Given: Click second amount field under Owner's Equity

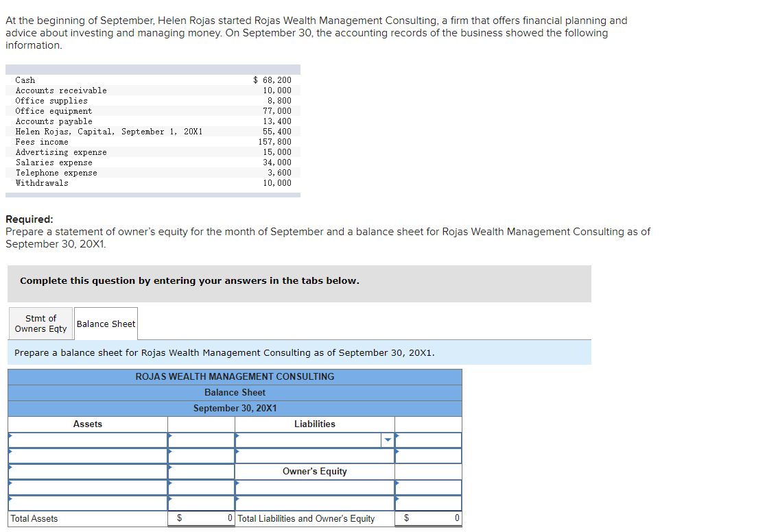Looking at the screenshot, I should [428, 503].
